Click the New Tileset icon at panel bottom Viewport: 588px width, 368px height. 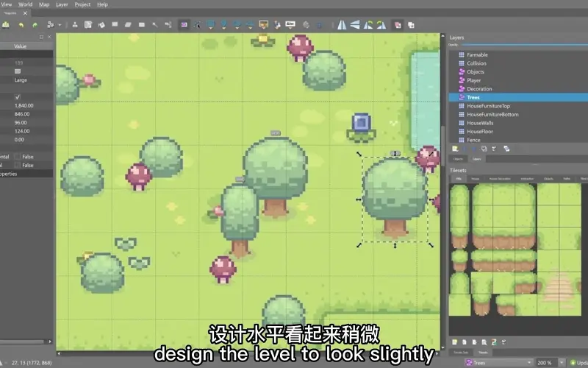(456, 342)
